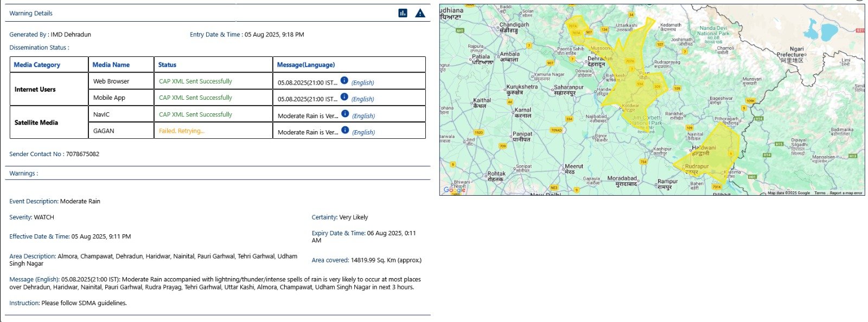The image size is (868, 322).
Task: Click Report a map error link
Action: point(845,193)
